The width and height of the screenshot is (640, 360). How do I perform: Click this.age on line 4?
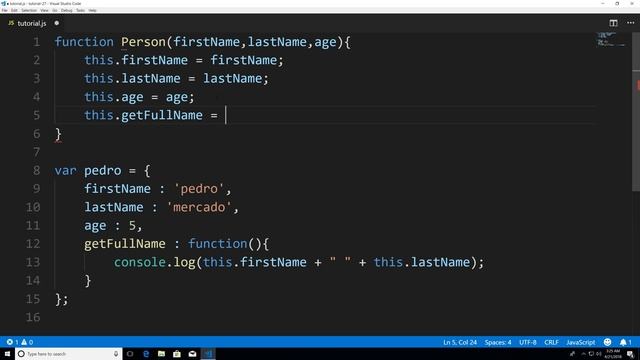(114, 97)
